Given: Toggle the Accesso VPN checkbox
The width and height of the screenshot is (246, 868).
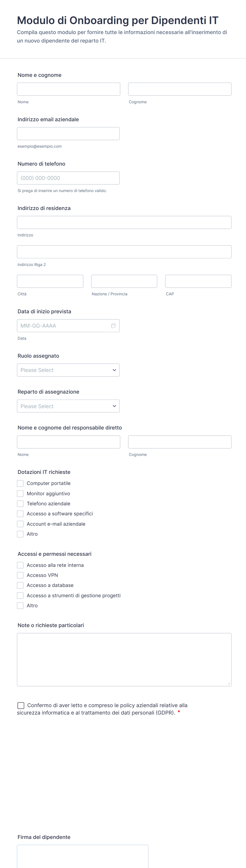Looking at the screenshot, I should coord(20,575).
